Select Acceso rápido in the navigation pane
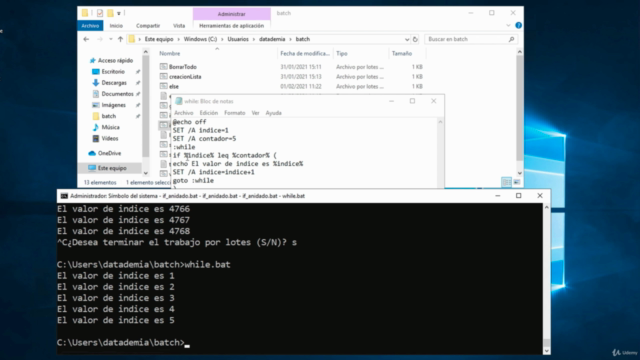Image resolution: width=640 pixels, height=360 pixels. pyautogui.click(x=115, y=60)
